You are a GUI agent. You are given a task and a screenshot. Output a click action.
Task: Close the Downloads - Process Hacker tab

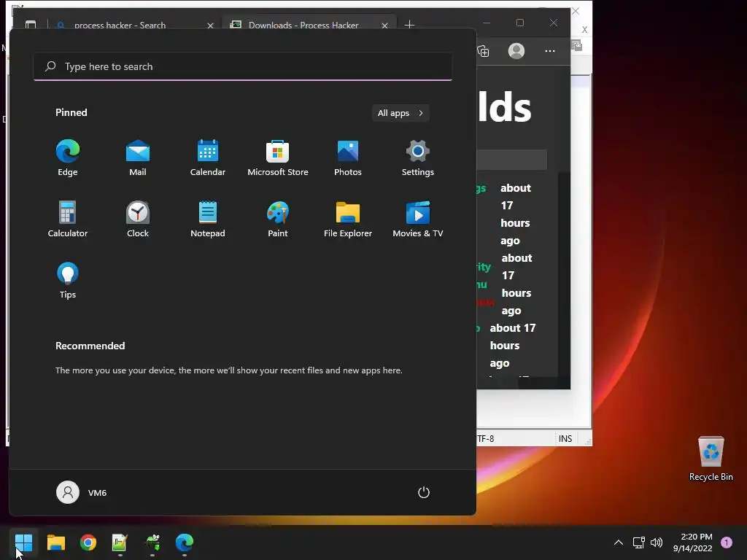(x=384, y=26)
